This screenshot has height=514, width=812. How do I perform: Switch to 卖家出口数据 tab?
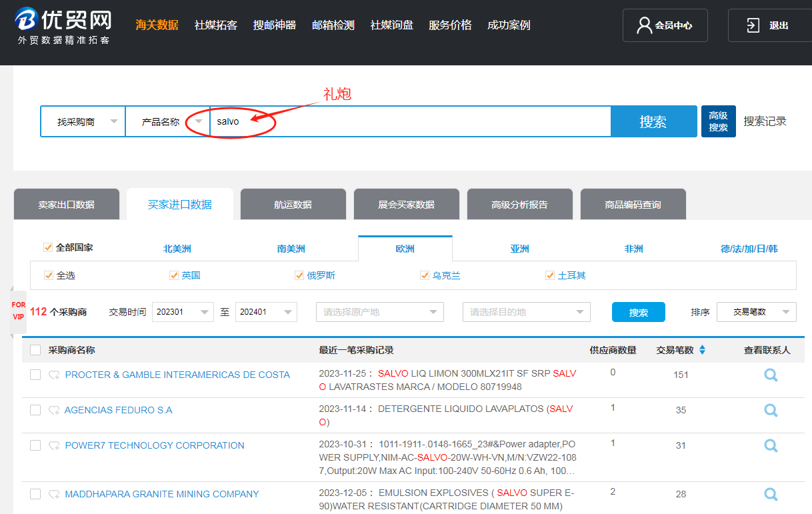click(67, 204)
